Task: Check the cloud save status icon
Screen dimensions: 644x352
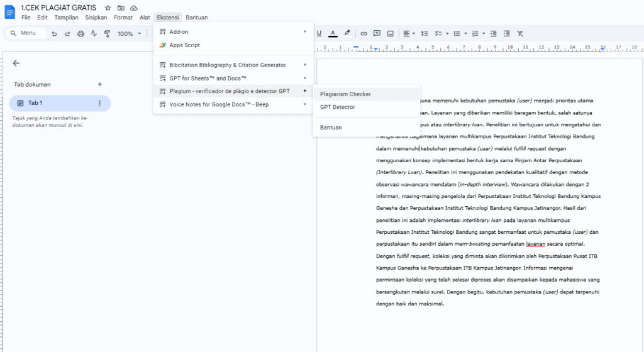Action: pos(134,8)
